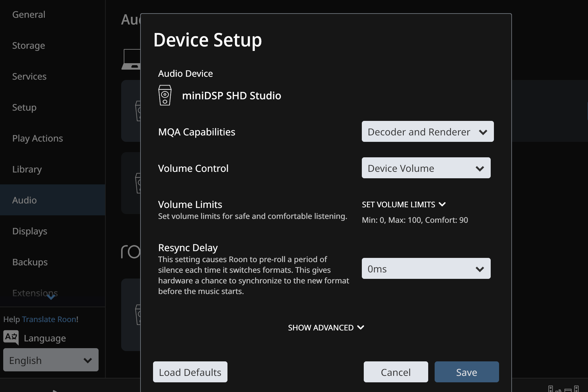The image size is (588, 392).
Task: Select Play Actions in the sidebar
Action: tap(38, 138)
